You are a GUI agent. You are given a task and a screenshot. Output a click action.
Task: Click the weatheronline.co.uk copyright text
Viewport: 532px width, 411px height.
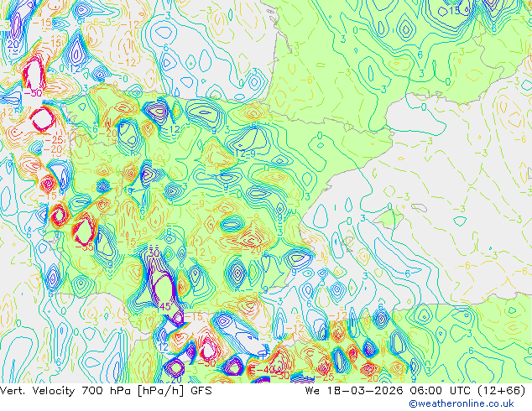pyautogui.click(x=461, y=403)
